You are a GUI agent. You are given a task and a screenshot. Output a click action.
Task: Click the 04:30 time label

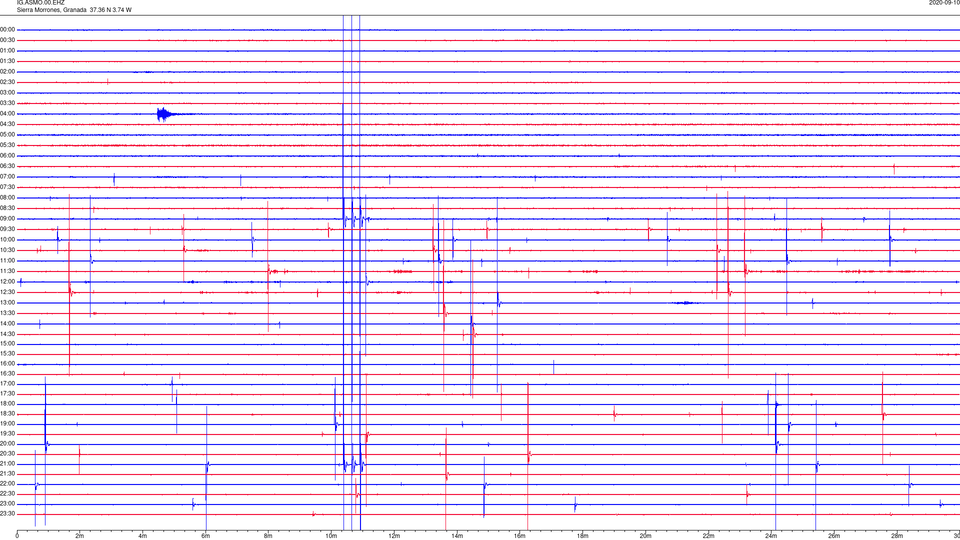(8, 124)
